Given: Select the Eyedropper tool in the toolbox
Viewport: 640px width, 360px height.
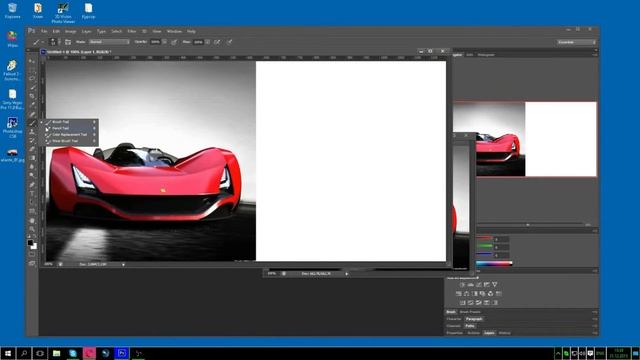Looking at the screenshot, I should 32,105.
